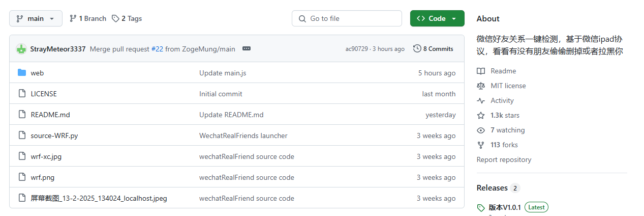The image size is (644, 216).
Task: Click Report repository link
Action: click(504, 159)
